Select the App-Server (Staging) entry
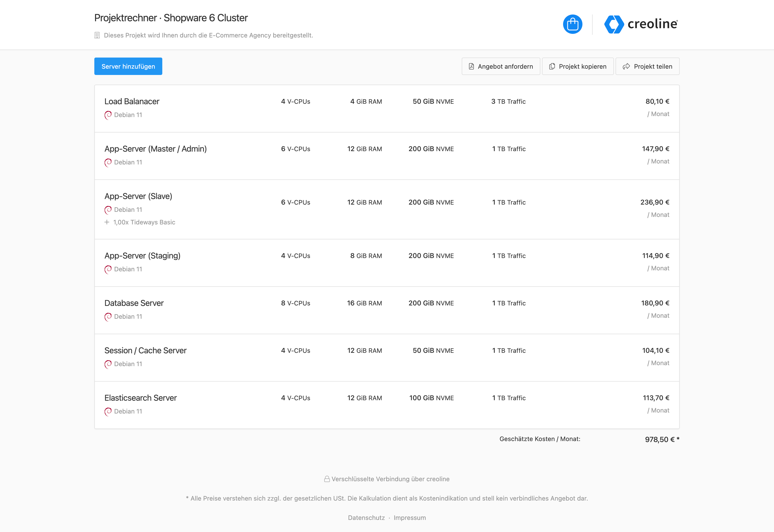This screenshot has height=532, width=774. [x=387, y=263]
